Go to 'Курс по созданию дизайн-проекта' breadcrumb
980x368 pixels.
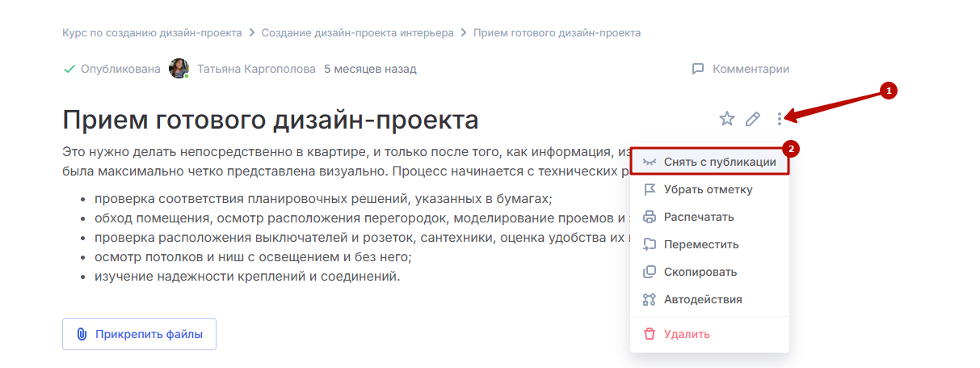coord(152,33)
